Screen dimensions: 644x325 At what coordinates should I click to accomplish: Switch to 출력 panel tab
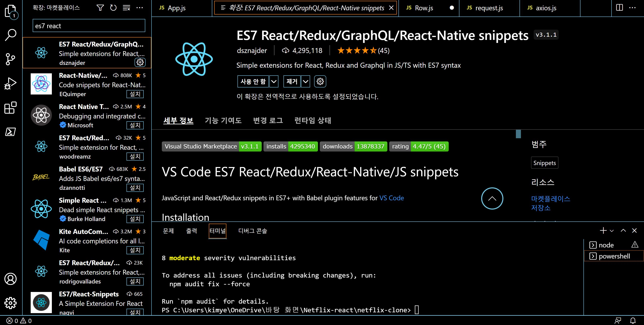coord(191,231)
